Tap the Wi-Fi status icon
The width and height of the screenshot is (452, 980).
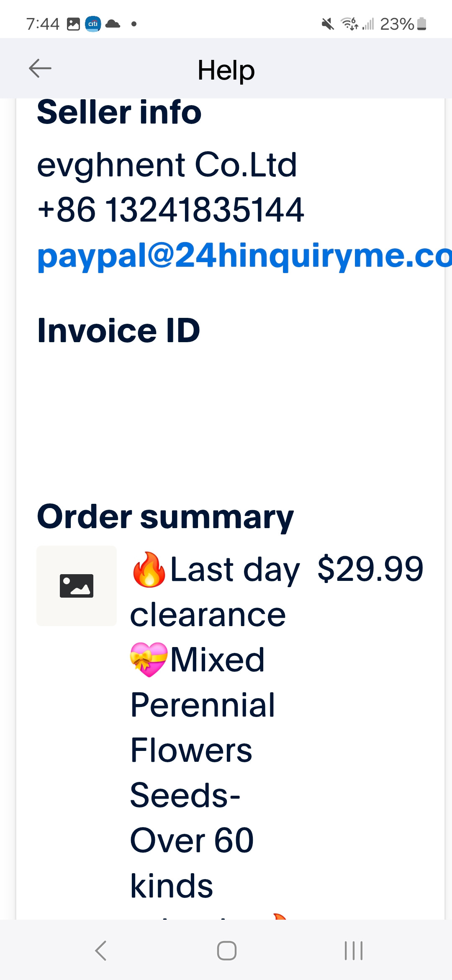click(x=349, y=24)
